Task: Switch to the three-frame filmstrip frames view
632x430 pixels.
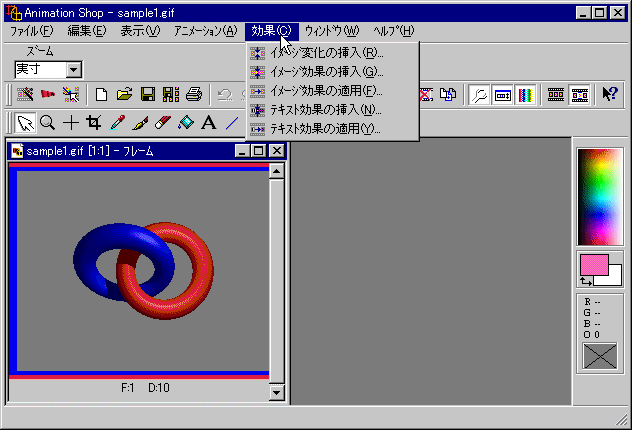Action: point(556,95)
